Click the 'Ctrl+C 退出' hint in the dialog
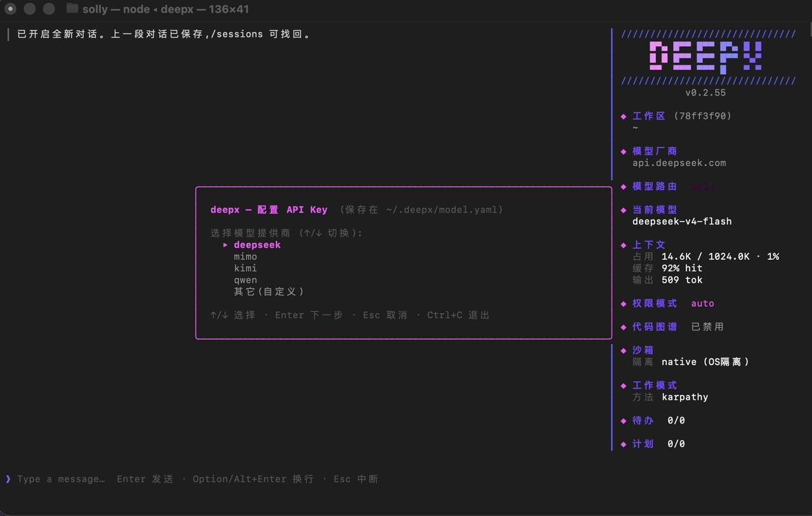The image size is (812, 516). coord(459,315)
